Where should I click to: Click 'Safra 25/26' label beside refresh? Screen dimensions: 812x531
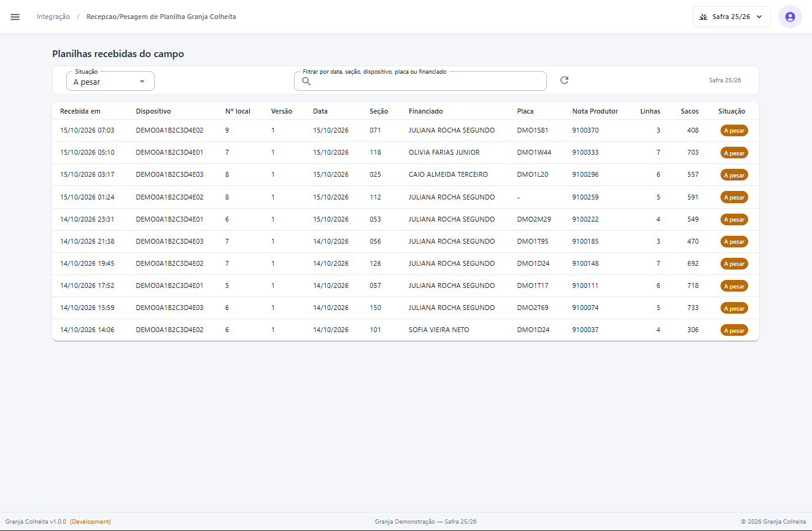[725, 80]
